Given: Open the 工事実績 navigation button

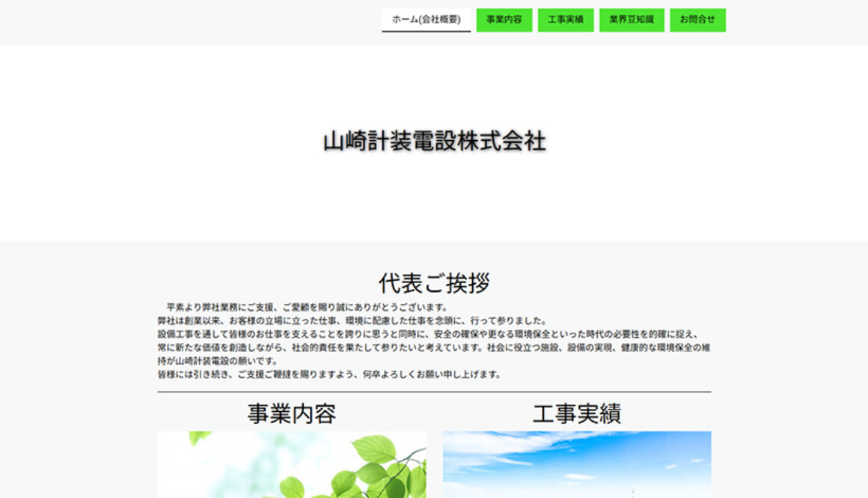Looking at the screenshot, I should point(565,20).
